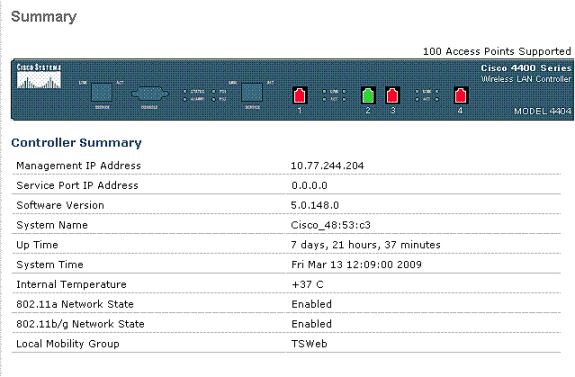This screenshot has width=575, height=377.
Task: Select the IP value 10.77.244.204
Action: [x=327, y=166]
